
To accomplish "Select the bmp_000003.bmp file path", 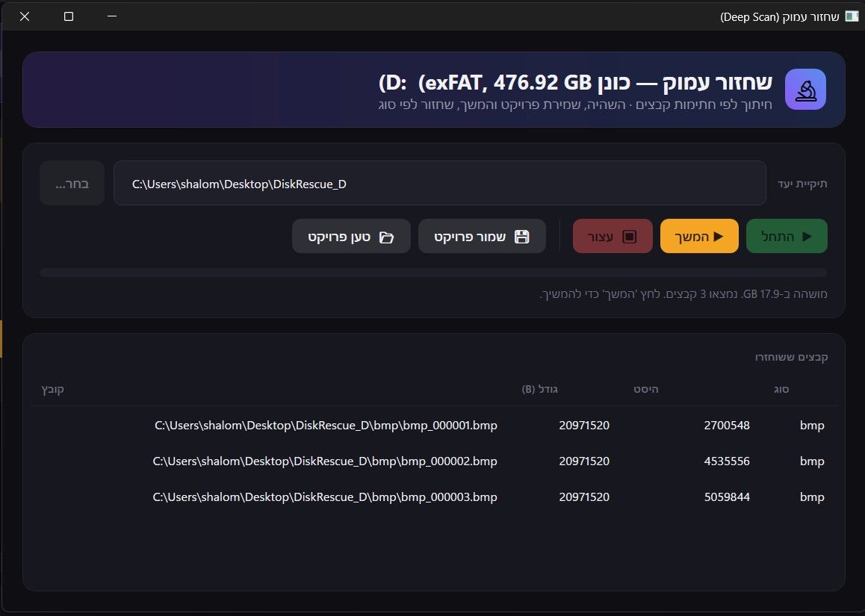I will pos(325,497).
